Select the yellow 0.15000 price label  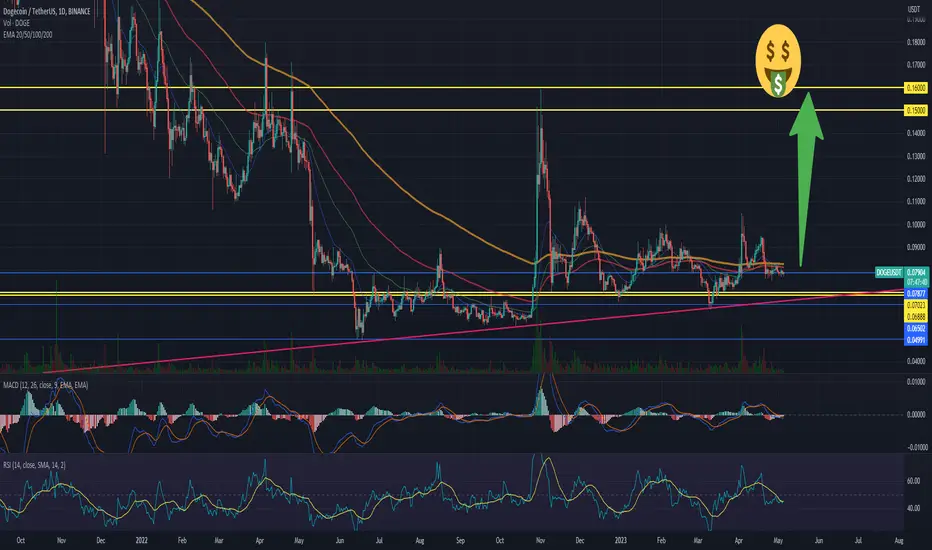(x=916, y=111)
